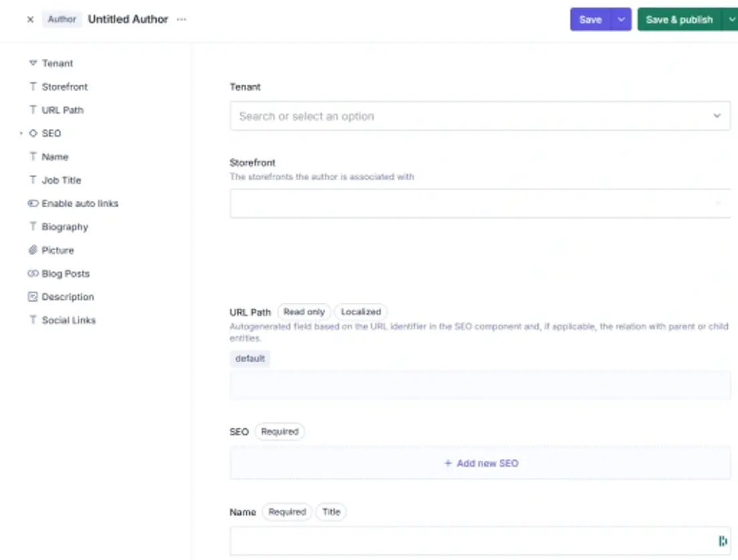Click the Enable auto links toggle icon
The height and width of the screenshot is (560, 738).
[x=33, y=203]
